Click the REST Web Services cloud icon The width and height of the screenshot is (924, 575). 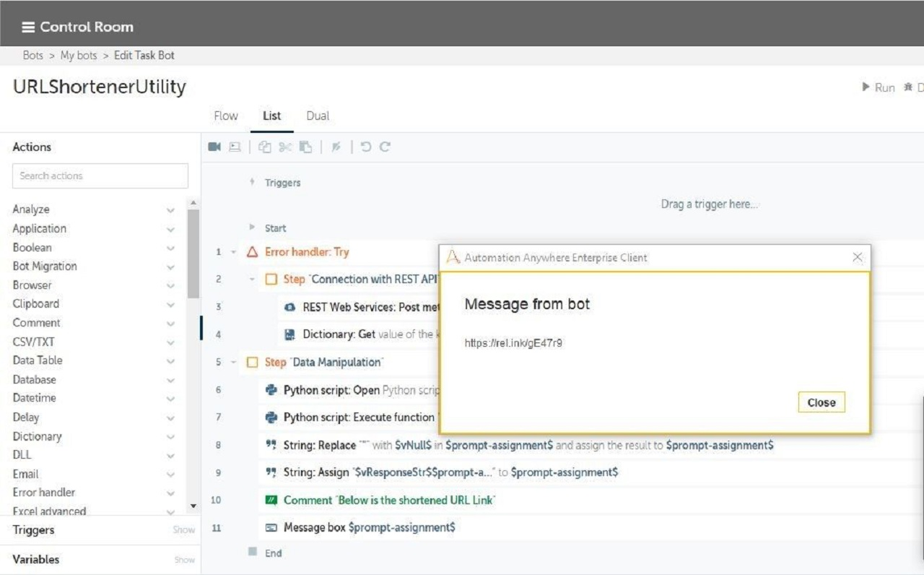click(290, 307)
